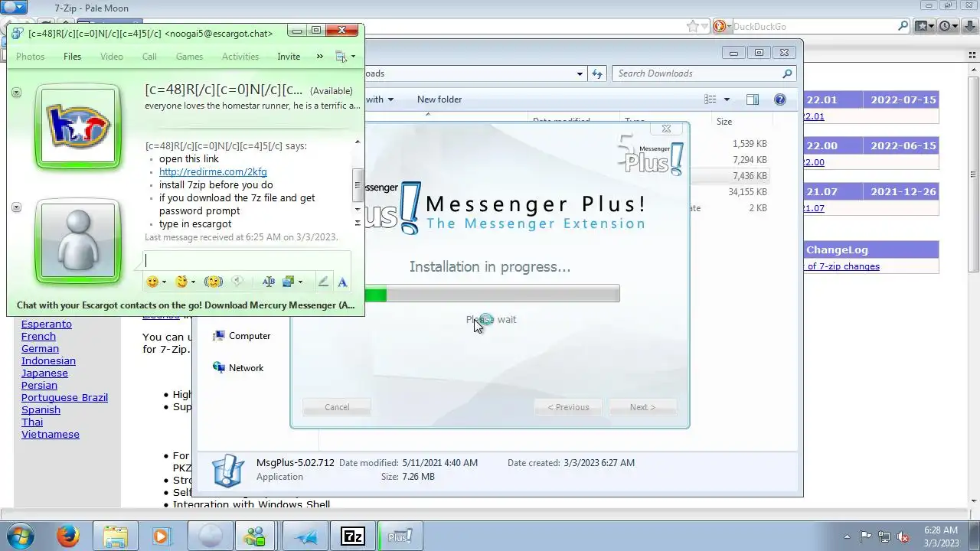980x551 pixels.
Task: Switch to Pale Moon taskbar button
Action: click(210, 536)
